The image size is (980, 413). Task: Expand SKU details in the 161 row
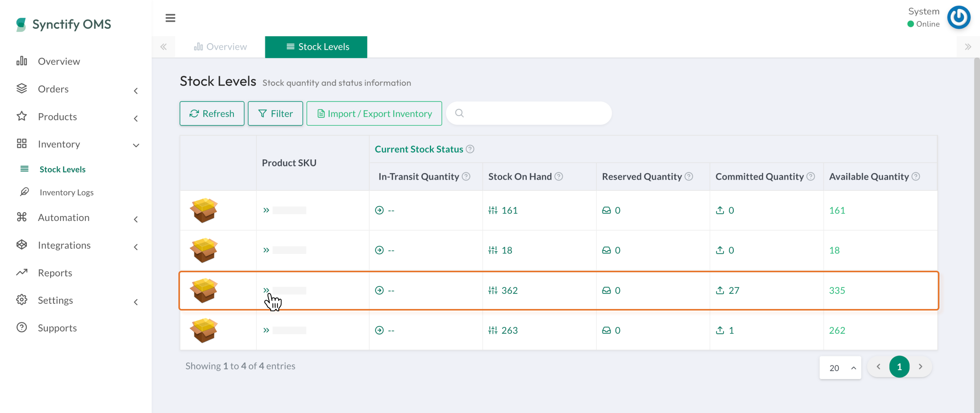(266, 210)
